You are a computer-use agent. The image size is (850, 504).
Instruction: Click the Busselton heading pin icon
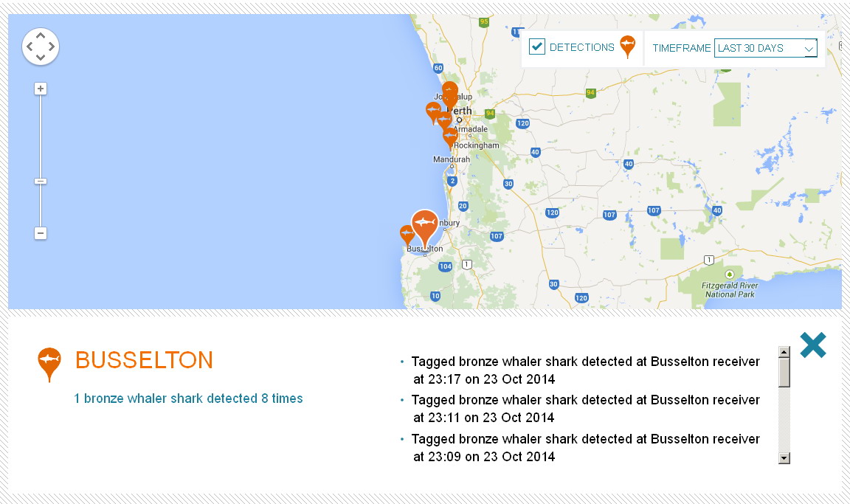tap(49, 365)
